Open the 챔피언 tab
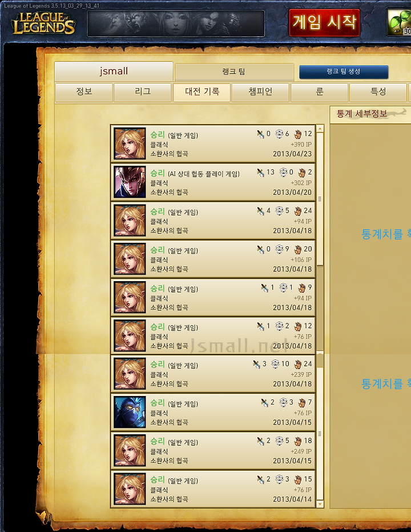This screenshot has height=532, width=411. click(x=260, y=92)
